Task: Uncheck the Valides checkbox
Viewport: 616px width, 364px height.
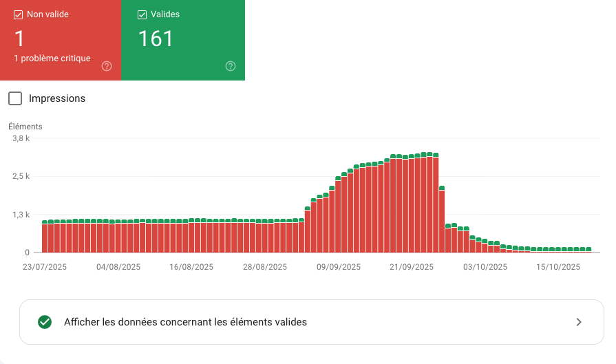Action: [x=142, y=14]
